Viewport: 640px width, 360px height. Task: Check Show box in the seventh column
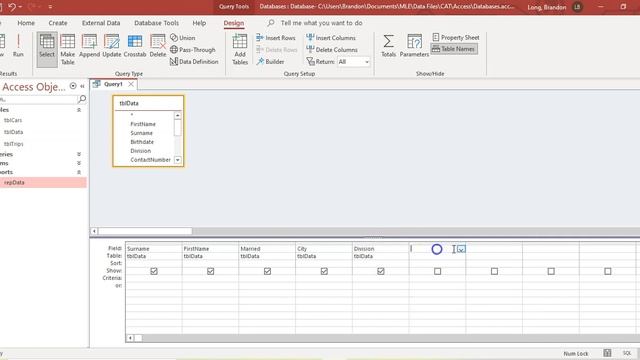pyautogui.click(x=494, y=271)
